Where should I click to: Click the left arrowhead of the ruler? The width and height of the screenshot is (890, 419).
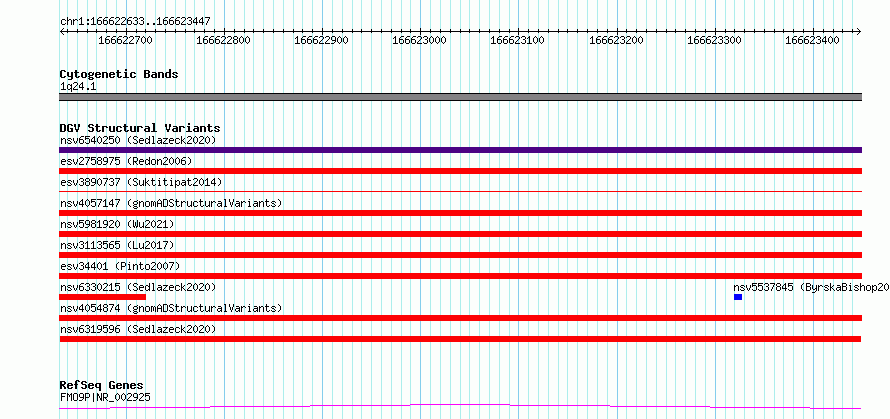tap(62, 32)
